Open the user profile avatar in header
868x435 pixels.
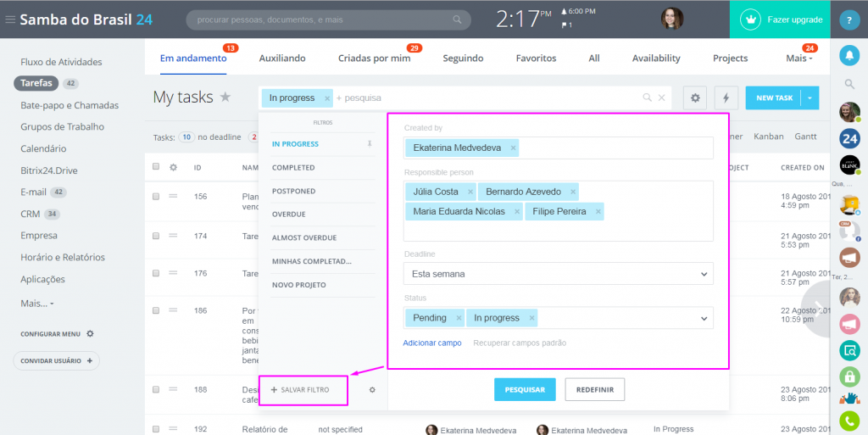(x=672, y=19)
